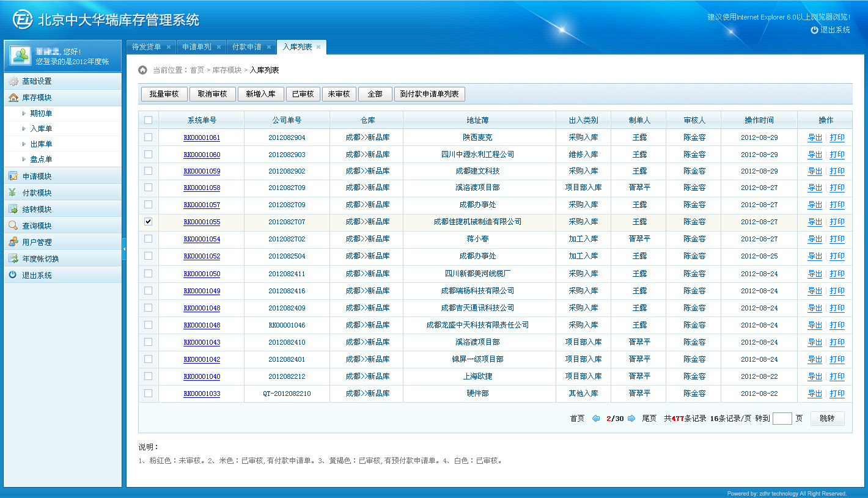Open the 结转模块 menu
This screenshot has width=868, height=498.
click(x=62, y=210)
